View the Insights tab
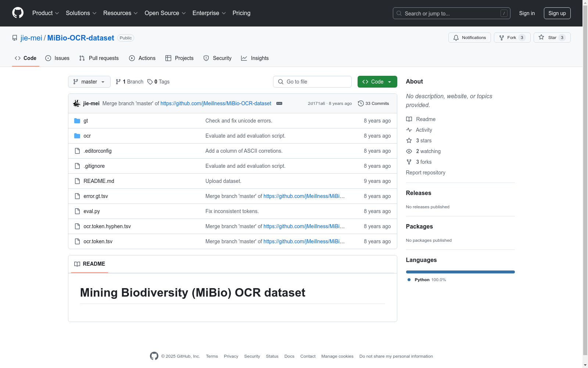Screen dimensions: 588x368 255,58
